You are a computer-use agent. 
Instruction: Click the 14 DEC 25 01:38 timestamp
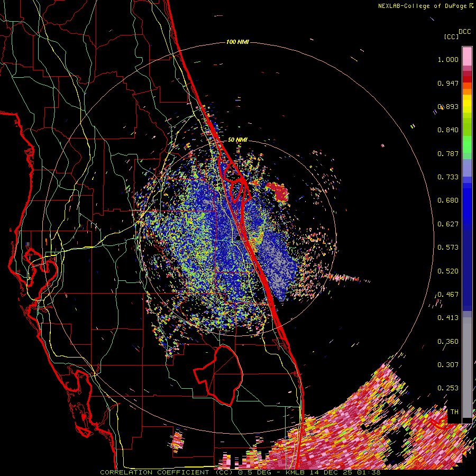coord(345,472)
